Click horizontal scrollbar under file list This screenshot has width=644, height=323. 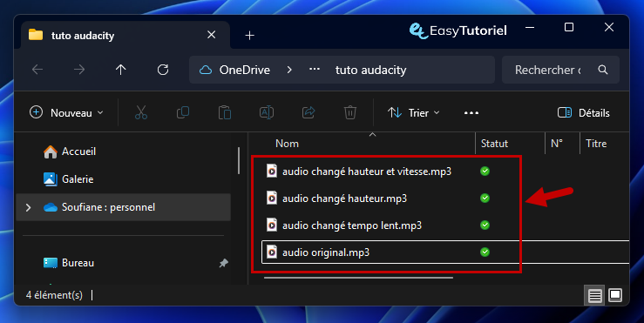(358, 278)
